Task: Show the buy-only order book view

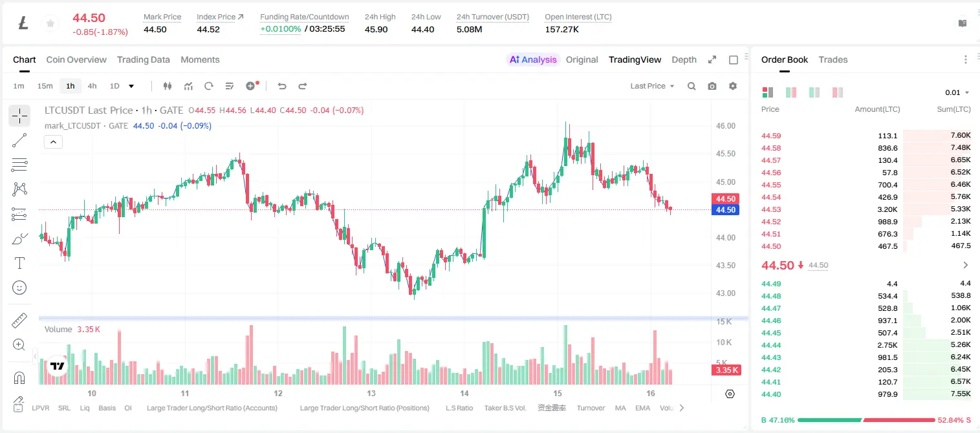Action: 814,92
